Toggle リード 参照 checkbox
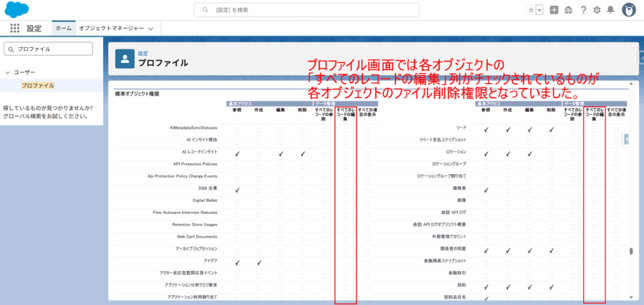Viewport: 644px width, 305px height. point(486,130)
